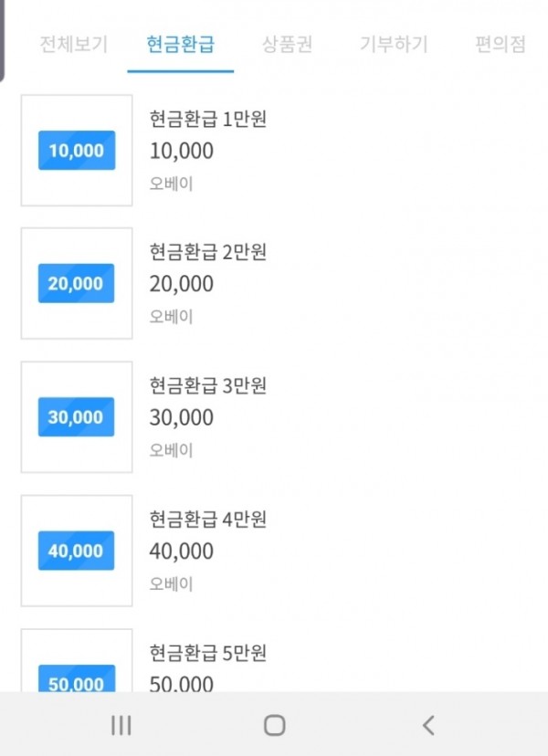Select the 현금환급 tab
This screenshot has height=756, width=548.
[x=181, y=44]
